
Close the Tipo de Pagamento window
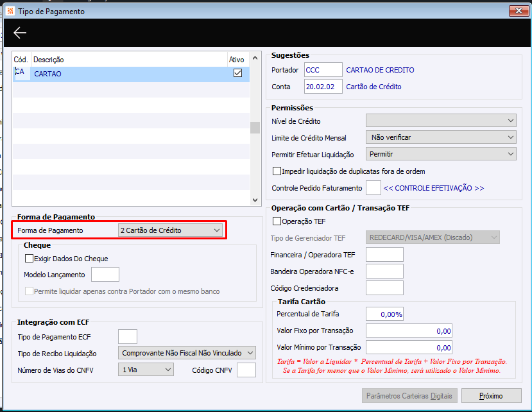pos(519,11)
